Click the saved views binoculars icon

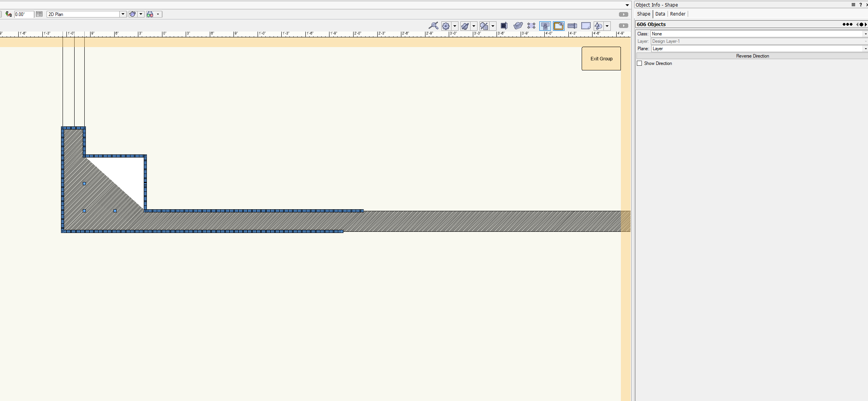coord(151,14)
